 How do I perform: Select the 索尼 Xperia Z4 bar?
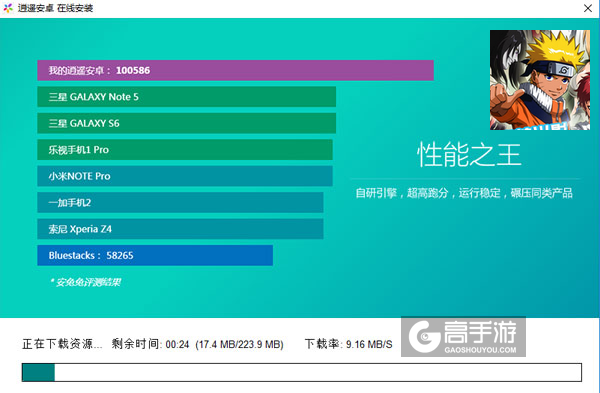point(180,229)
